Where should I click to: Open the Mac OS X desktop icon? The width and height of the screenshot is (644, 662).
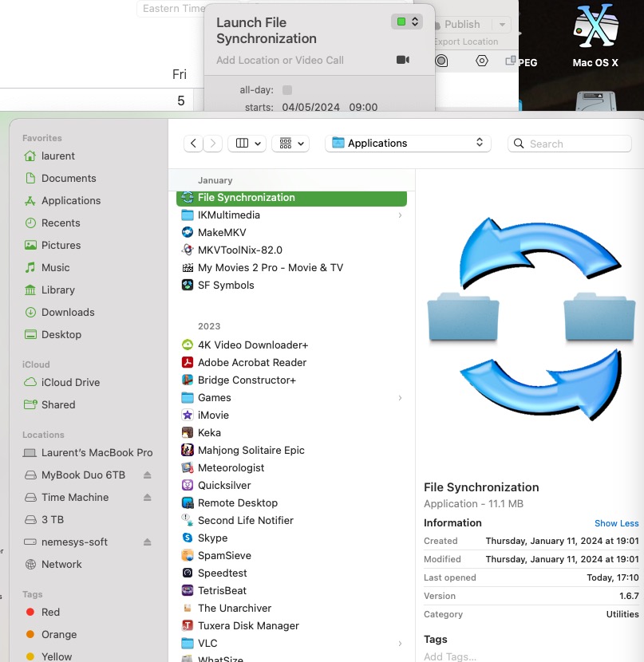click(595, 36)
